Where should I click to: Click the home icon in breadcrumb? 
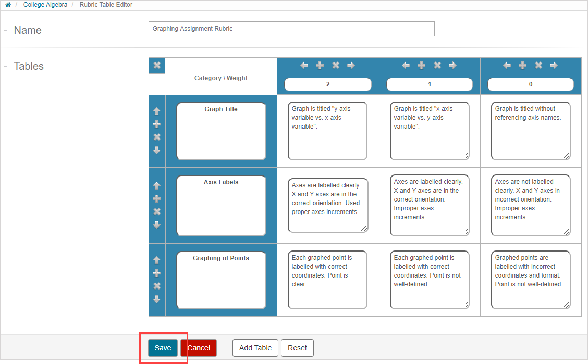pyautogui.click(x=8, y=5)
